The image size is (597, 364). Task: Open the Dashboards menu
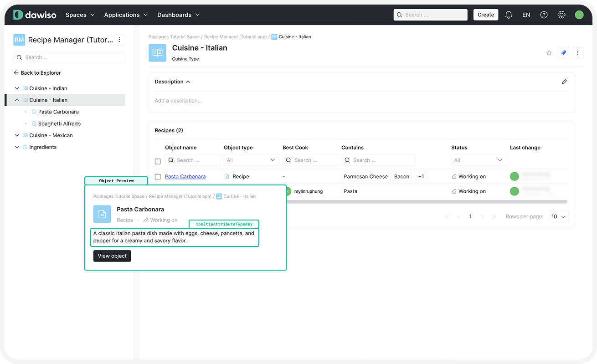(178, 15)
